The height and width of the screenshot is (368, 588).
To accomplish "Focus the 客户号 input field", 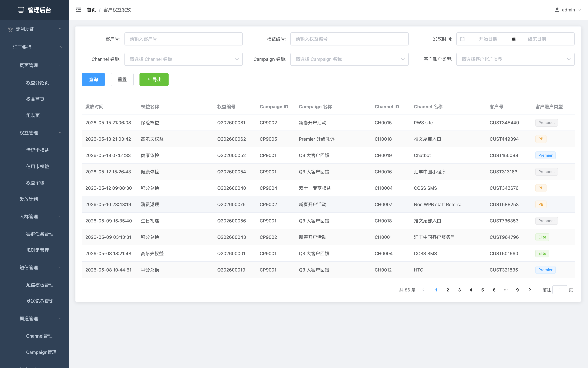I will (x=183, y=39).
